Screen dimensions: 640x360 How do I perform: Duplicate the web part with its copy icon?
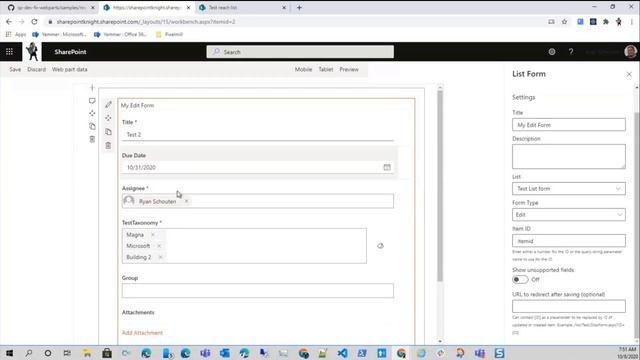108,132
